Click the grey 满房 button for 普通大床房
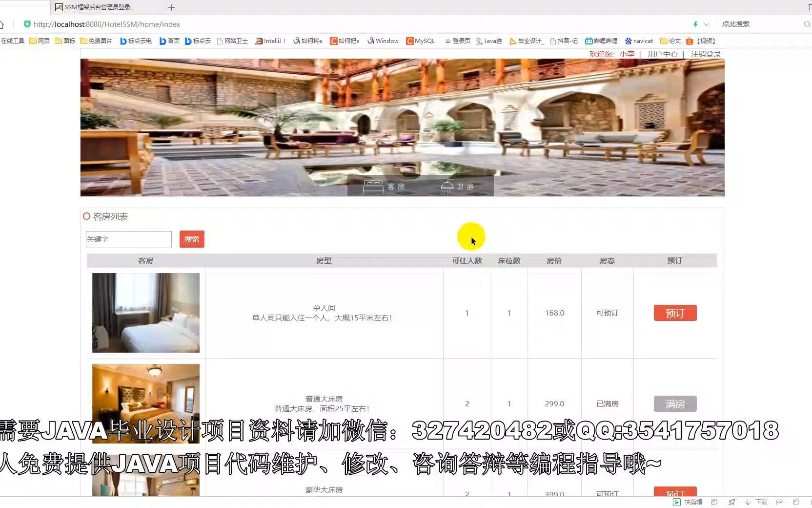Screen dimensions: 812x508 coord(675,404)
